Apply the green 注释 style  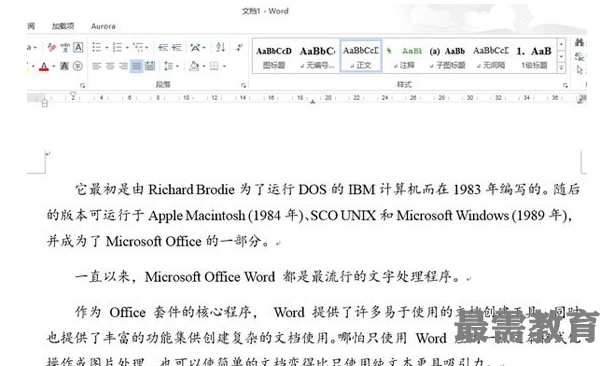pos(405,57)
